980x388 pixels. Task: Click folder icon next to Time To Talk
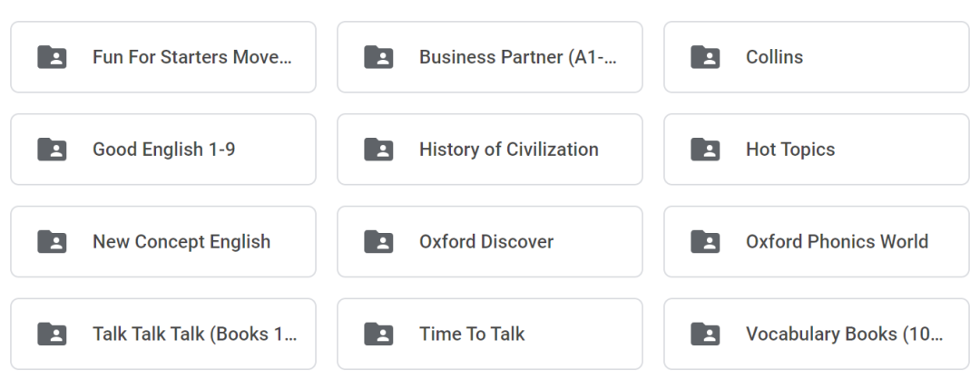point(378,334)
